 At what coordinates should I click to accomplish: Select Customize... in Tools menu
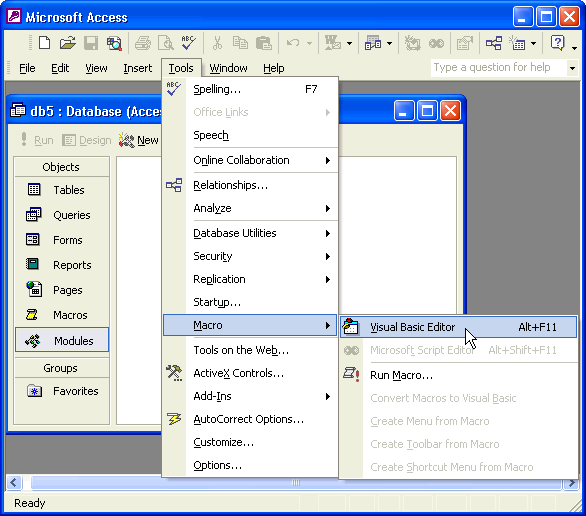250,442
